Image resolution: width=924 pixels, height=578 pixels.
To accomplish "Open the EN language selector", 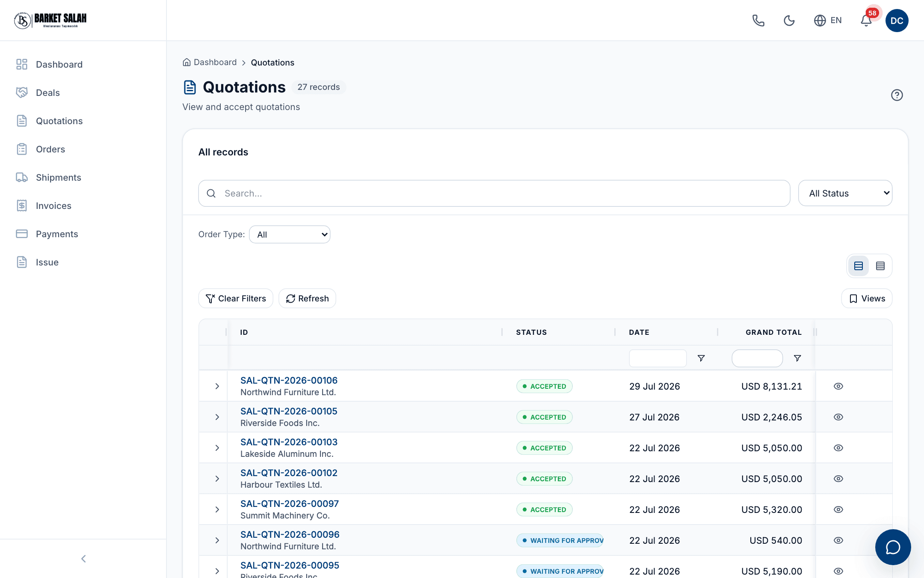I will point(828,21).
